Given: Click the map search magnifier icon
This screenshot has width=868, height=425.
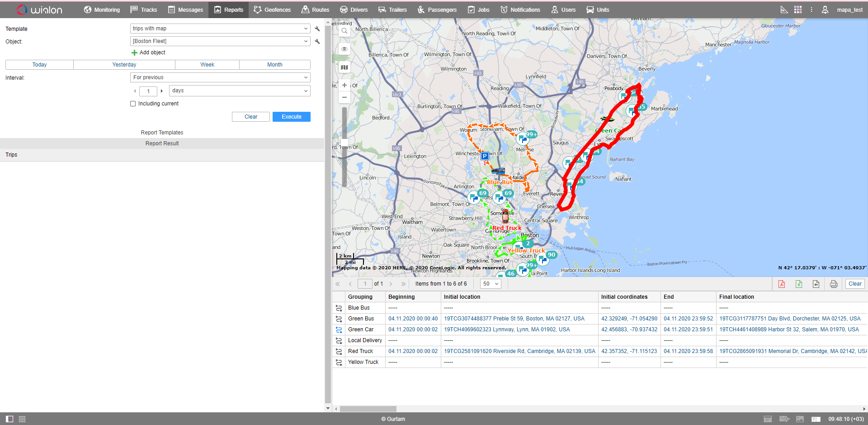Looking at the screenshot, I should pyautogui.click(x=344, y=31).
